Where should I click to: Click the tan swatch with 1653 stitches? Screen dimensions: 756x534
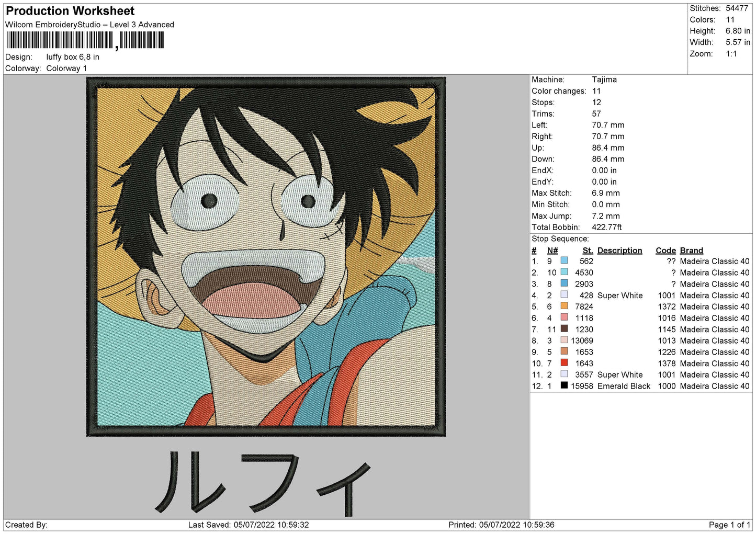(564, 351)
